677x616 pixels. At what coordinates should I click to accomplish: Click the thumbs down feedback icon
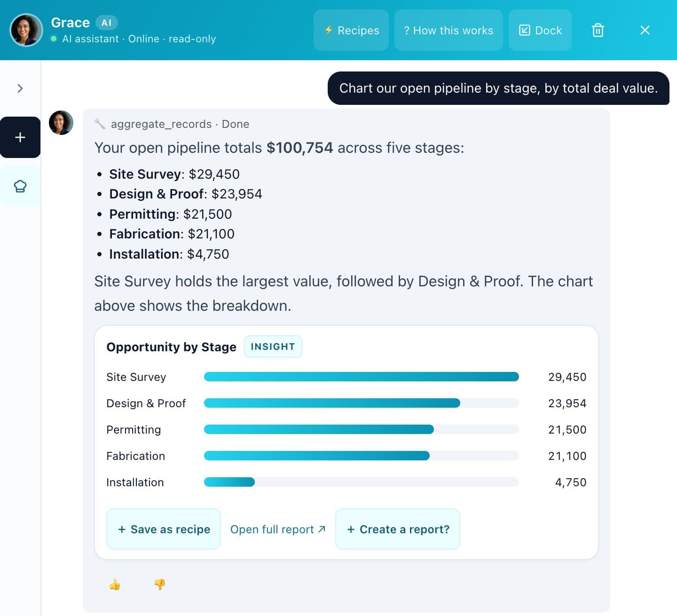[x=160, y=584]
